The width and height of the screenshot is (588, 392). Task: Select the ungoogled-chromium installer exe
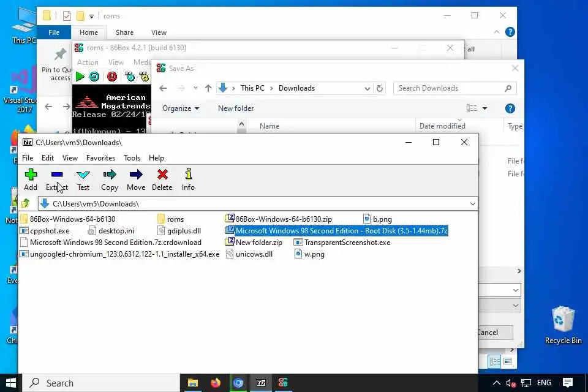click(x=119, y=254)
